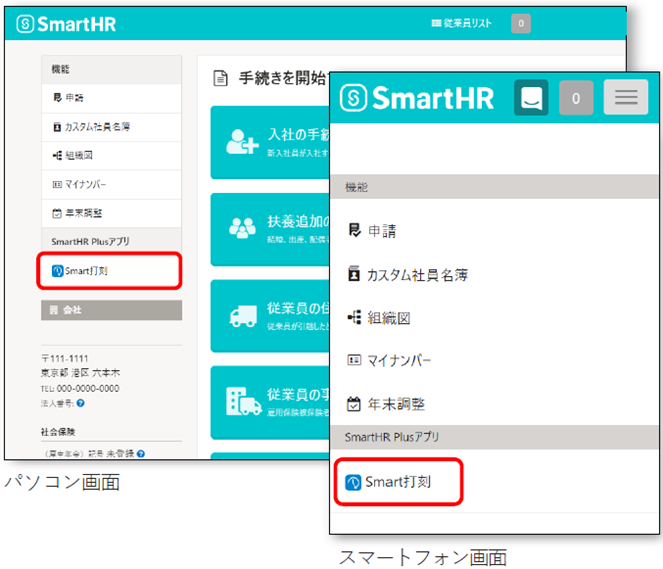This screenshot has height=569, width=663.
Task: Open 従業員リスト in PC screen header
Action: [461, 23]
